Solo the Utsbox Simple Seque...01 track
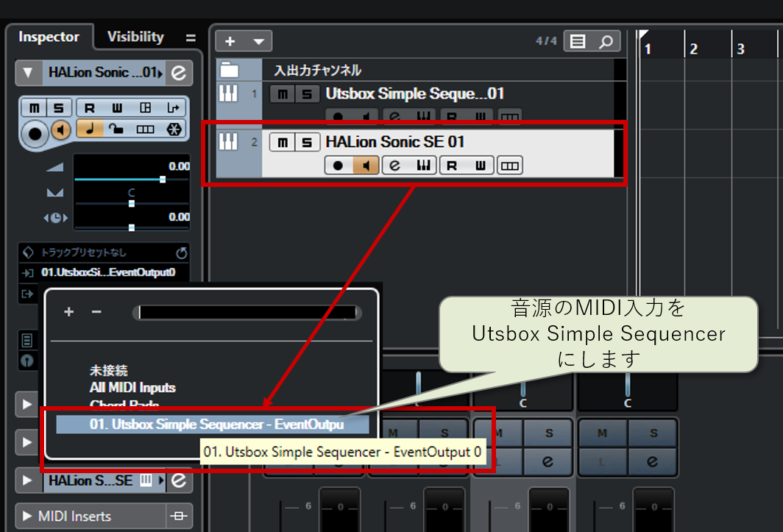Viewport: 783px width, 532px height. click(307, 94)
